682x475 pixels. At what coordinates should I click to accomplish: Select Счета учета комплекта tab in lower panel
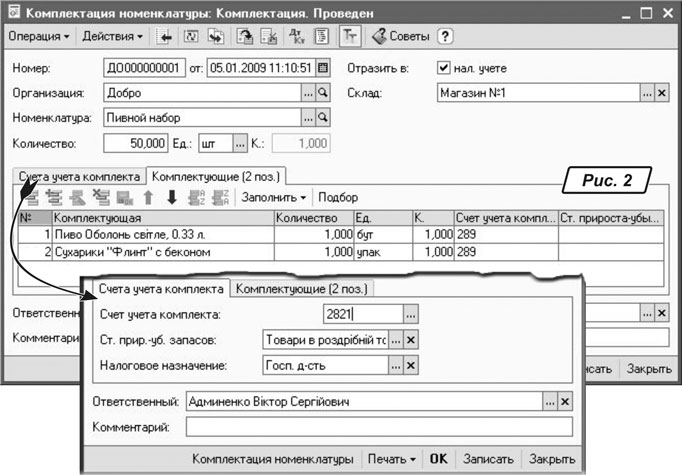[x=160, y=290]
